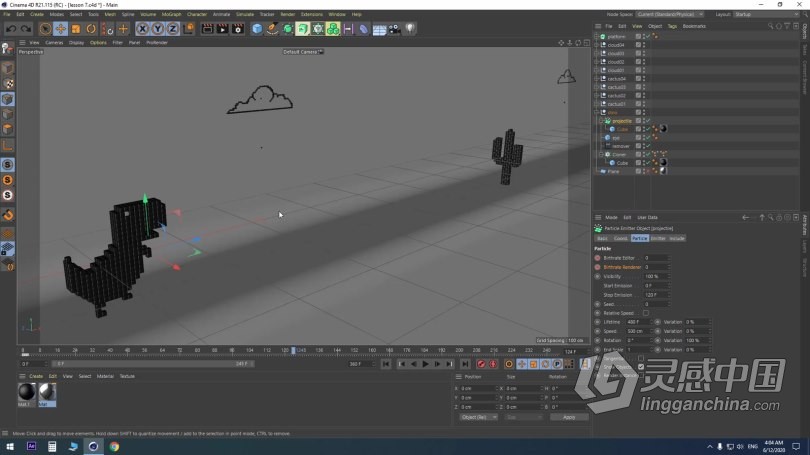Click the Light bulb icon
This screenshot has height=455, width=810.
pos(410,29)
